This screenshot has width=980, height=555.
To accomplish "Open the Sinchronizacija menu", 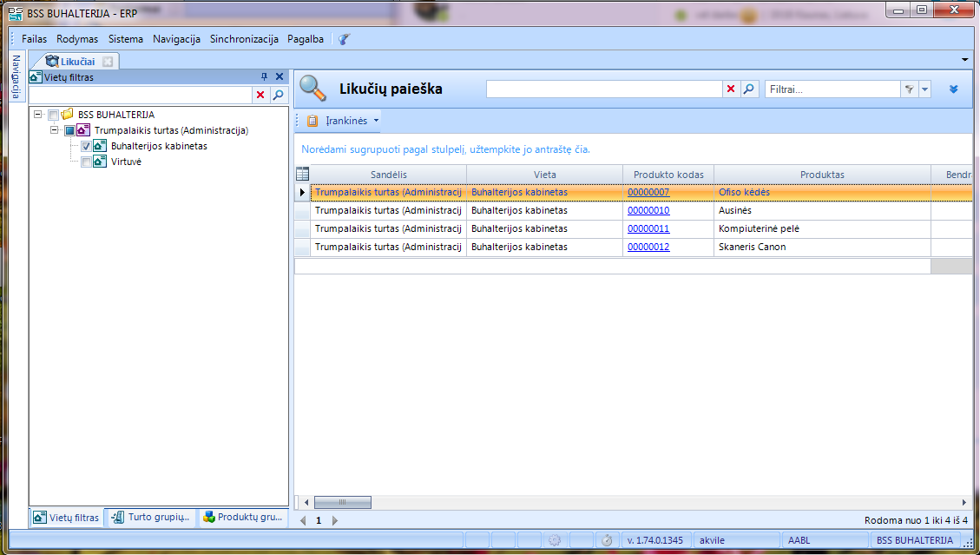I will click(245, 39).
